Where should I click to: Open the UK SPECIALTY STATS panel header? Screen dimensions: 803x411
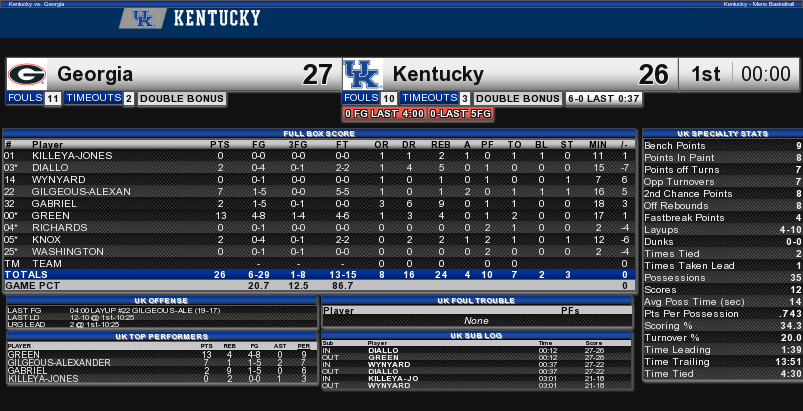click(722, 134)
